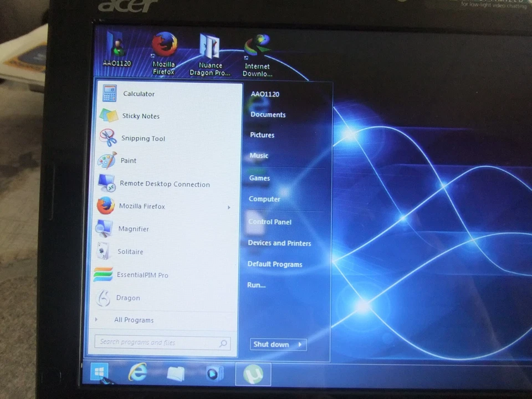The image size is (532, 399).
Task: Launch Sticky Notes
Action: coord(140,116)
